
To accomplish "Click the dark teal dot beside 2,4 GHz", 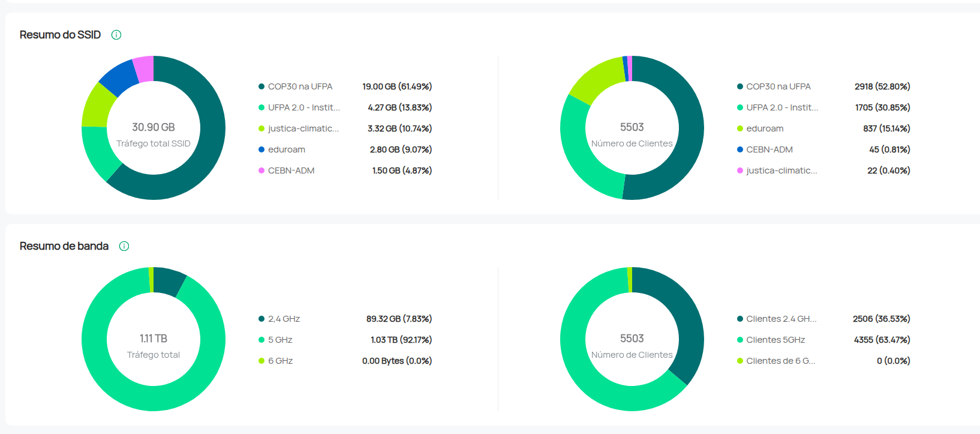I will tap(261, 319).
